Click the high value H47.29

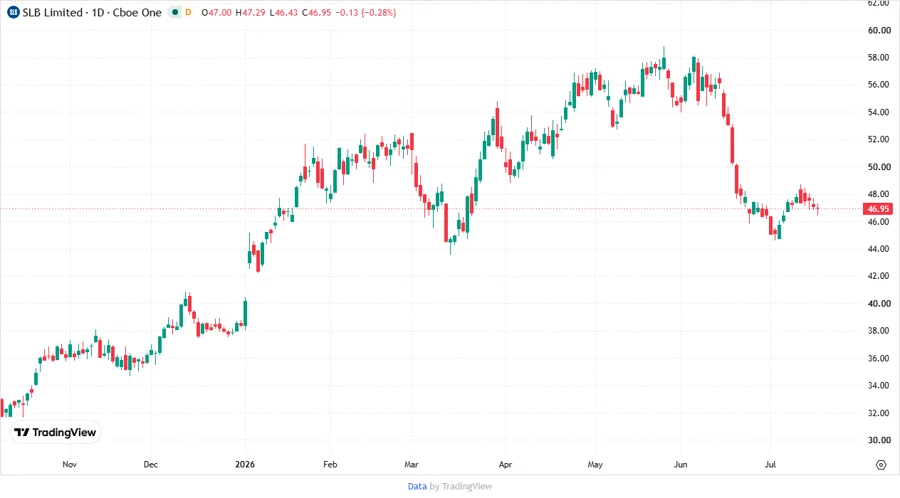tap(251, 12)
